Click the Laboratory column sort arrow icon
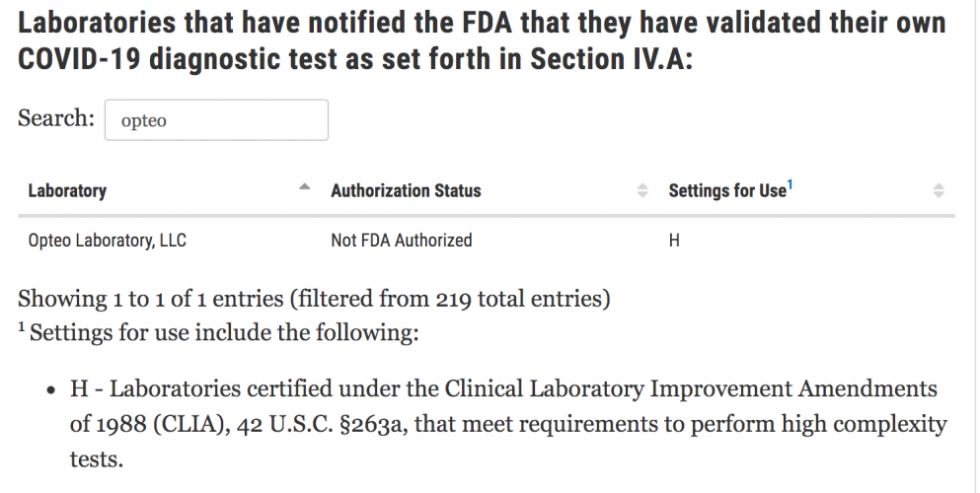The image size is (980, 493). tap(305, 187)
